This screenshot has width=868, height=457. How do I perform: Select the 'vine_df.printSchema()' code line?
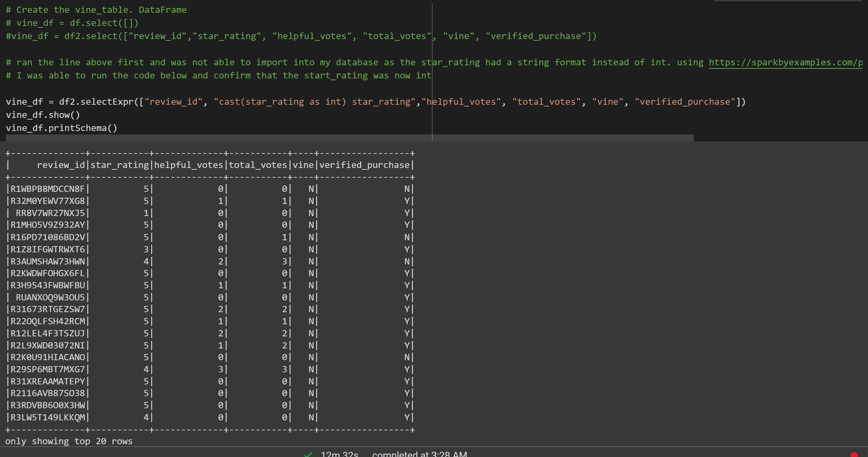61,128
